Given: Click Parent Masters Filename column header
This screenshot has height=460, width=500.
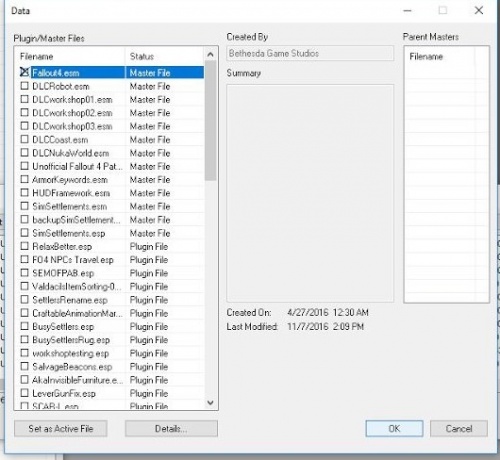Looking at the screenshot, I should [440, 56].
